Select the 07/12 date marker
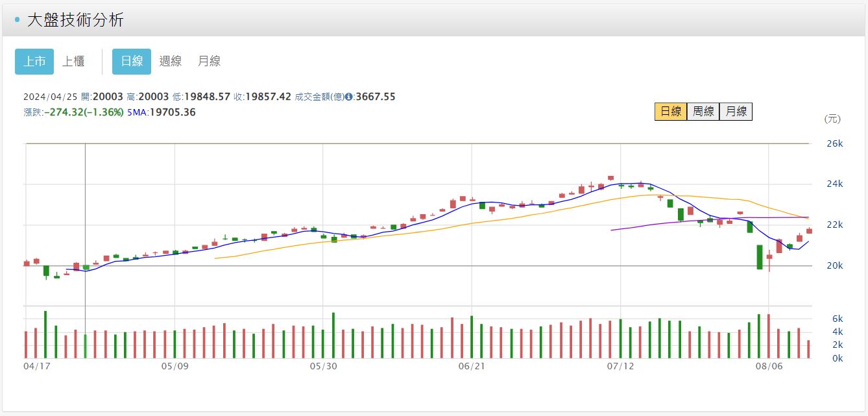The height and width of the screenshot is (416, 868). pyautogui.click(x=620, y=366)
